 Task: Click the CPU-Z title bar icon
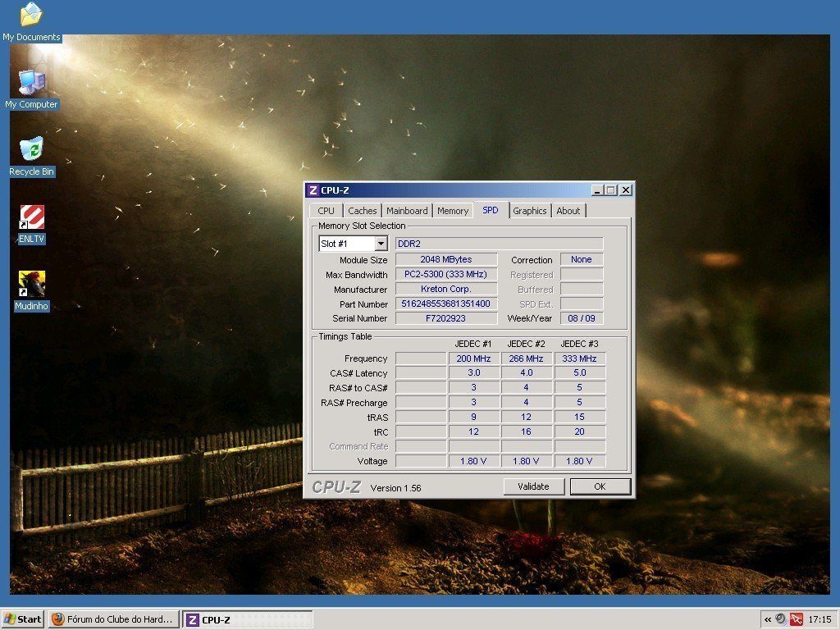coord(313,190)
